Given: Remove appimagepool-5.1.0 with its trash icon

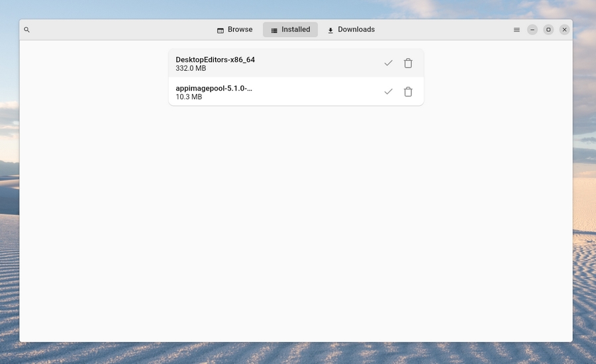Looking at the screenshot, I should (408, 91).
